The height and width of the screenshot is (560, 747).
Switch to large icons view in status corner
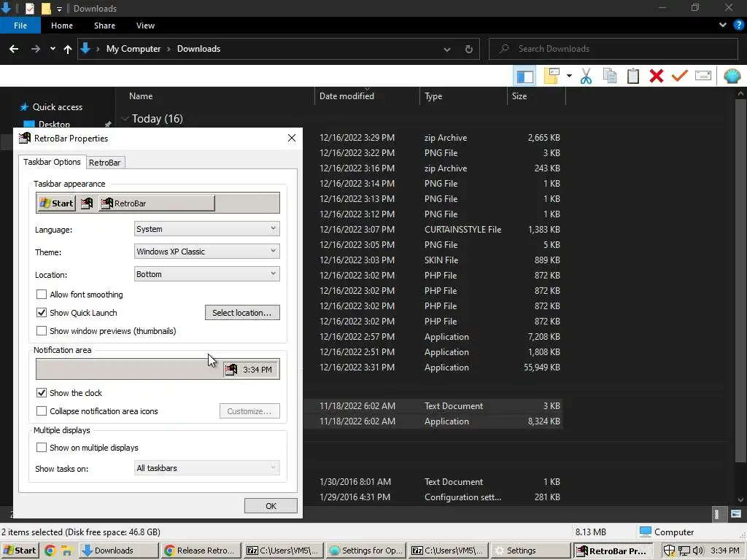tap(736, 514)
